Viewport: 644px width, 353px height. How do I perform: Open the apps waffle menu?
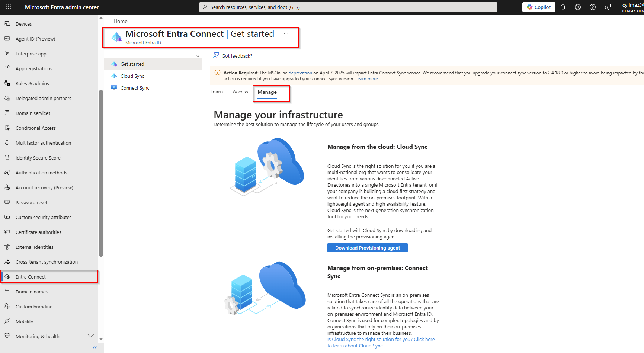click(x=8, y=7)
